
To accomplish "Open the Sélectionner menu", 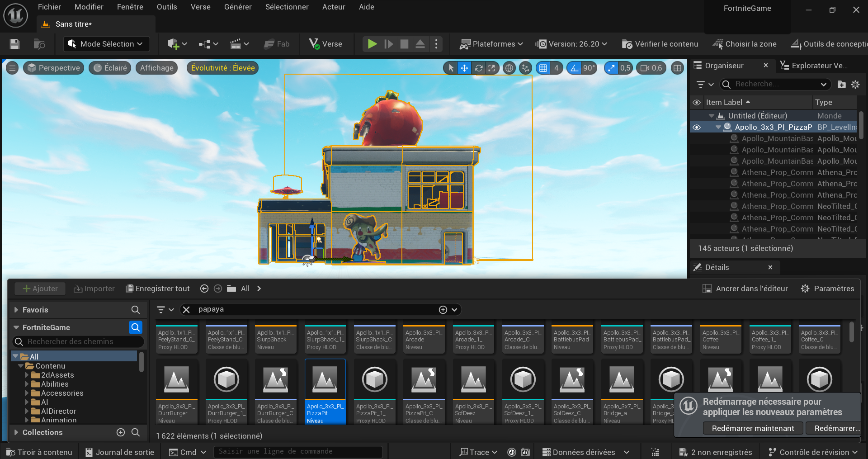I will (x=287, y=7).
